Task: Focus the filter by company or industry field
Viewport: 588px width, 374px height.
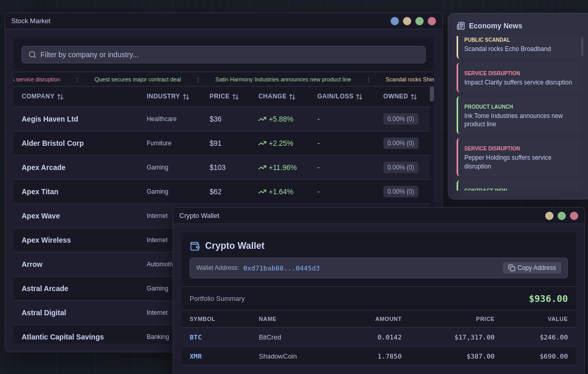Action: [224, 55]
